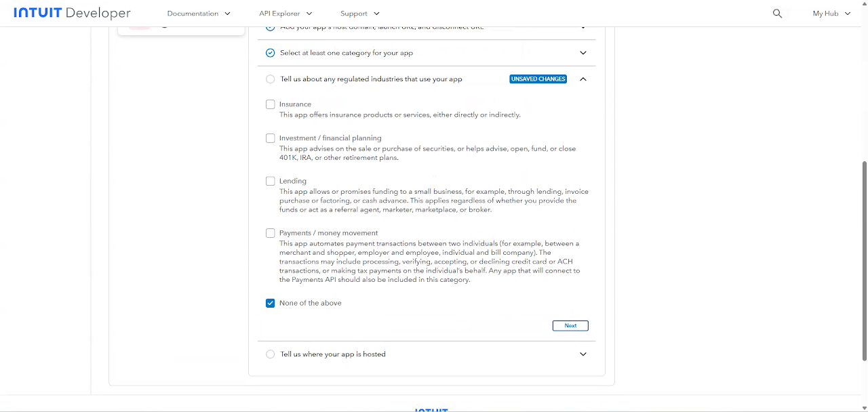
Task: Click the search magnifier icon
Action: (x=777, y=14)
